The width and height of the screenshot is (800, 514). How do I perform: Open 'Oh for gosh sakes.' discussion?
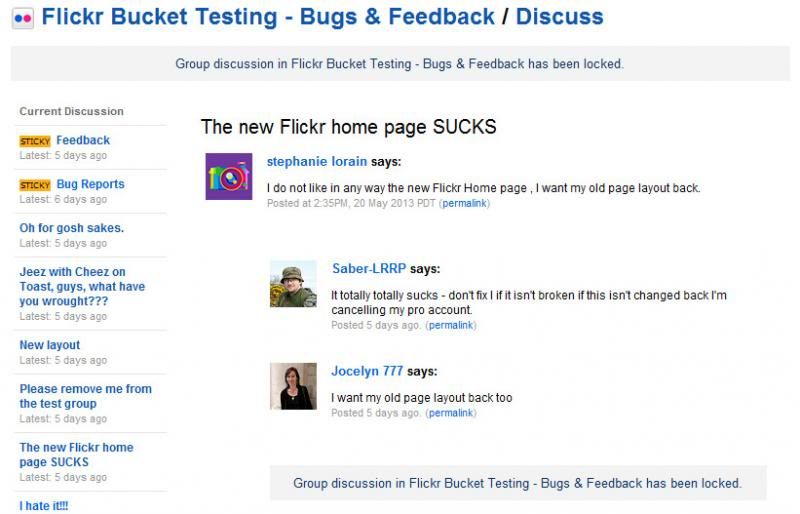[71, 228]
